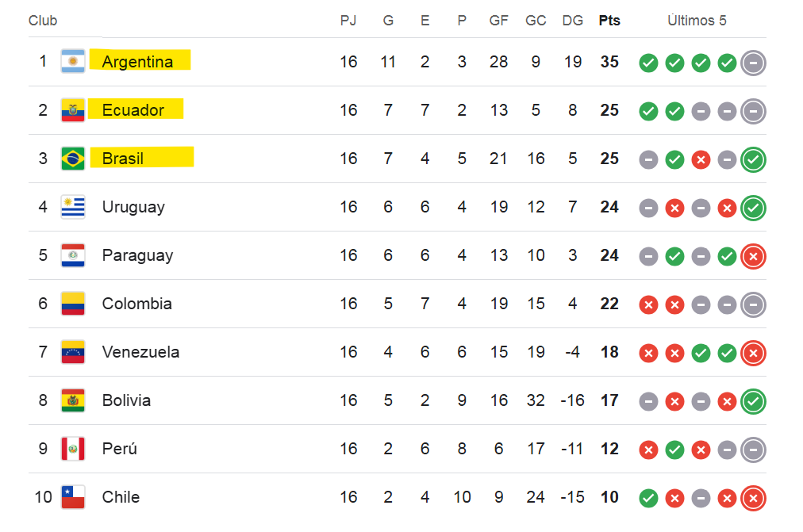Open the Colombia team link
Screen dimensions: 803x532
136,304
